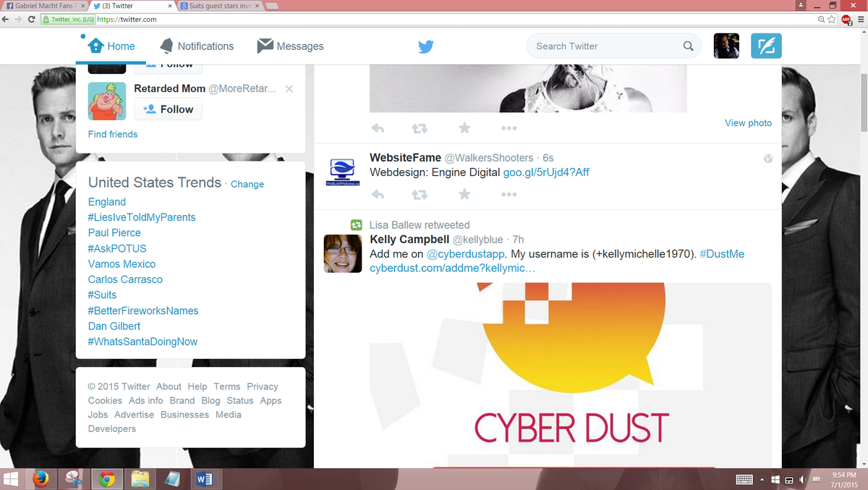Change the United States Trends location

click(247, 184)
